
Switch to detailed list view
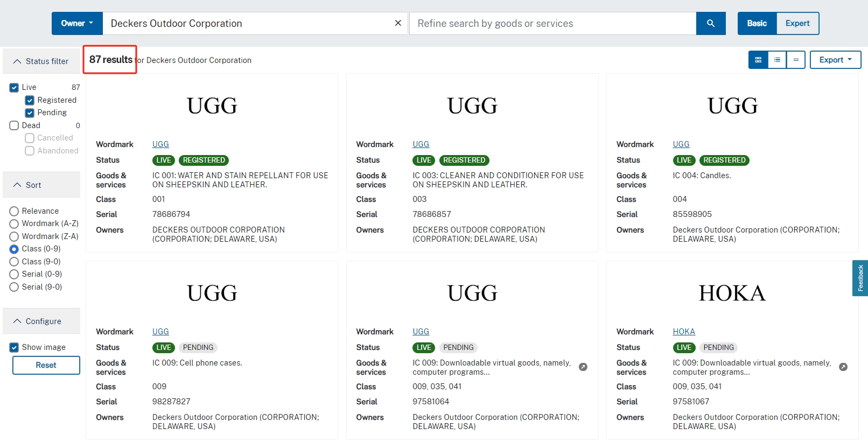point(777,60)
